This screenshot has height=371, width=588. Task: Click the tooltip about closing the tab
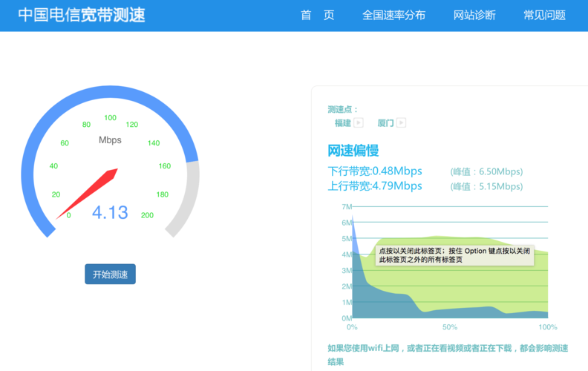click(x=454, y=255)
